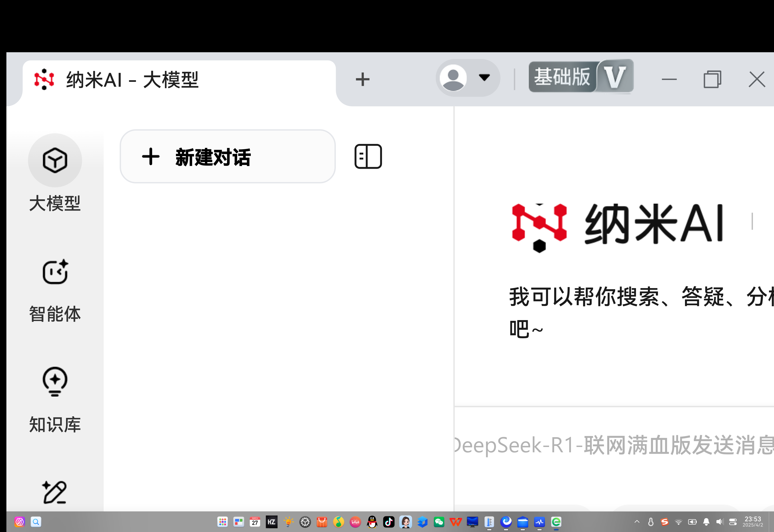Viewport: 774px width, 532px height.
Task: Open the blue file manager in taskbar
Action: 523,522
